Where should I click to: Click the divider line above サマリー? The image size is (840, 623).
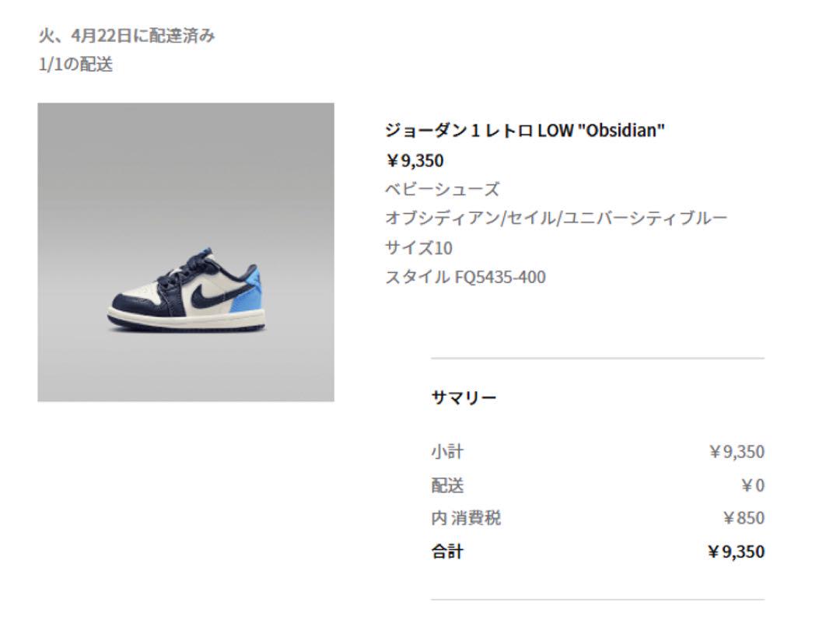click(x=597, y=358)
